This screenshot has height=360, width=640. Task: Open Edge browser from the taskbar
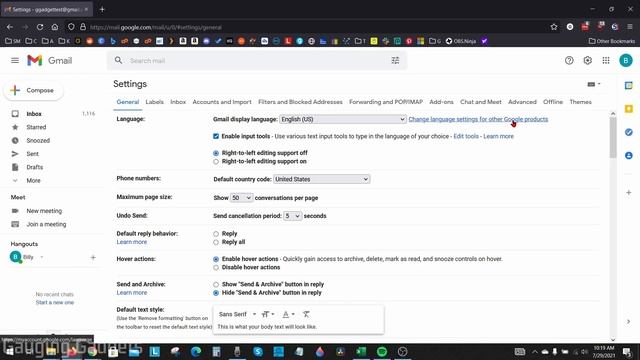[x=196, y=351]
